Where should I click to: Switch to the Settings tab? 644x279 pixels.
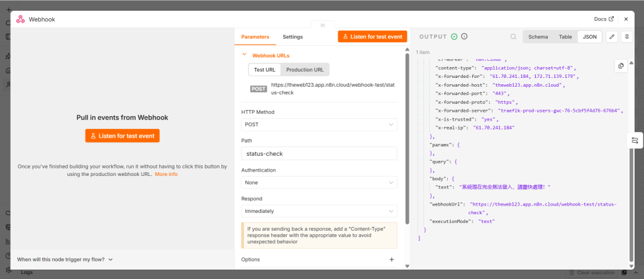point(292,36)
